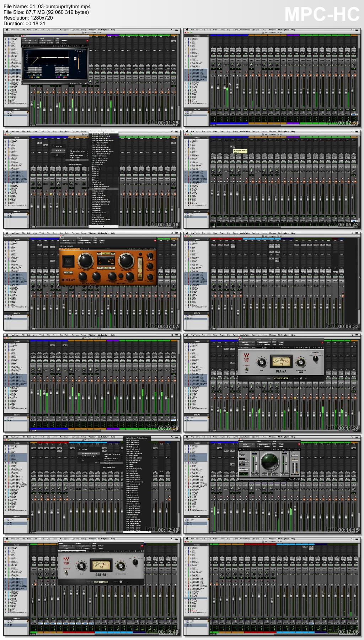Click red target icon on H-Delay window

tap(155, 241)
